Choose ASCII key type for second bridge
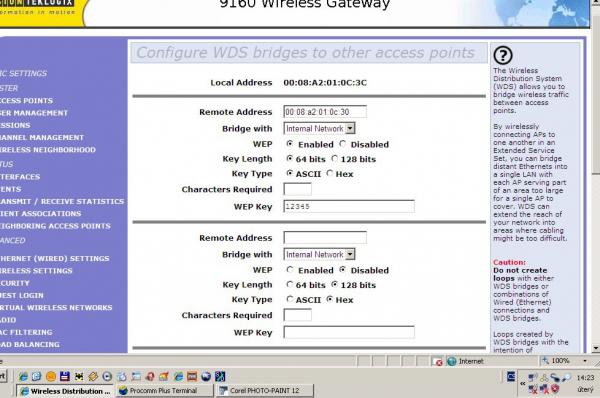This screenshot has height=398, width=600. point(290,299)
